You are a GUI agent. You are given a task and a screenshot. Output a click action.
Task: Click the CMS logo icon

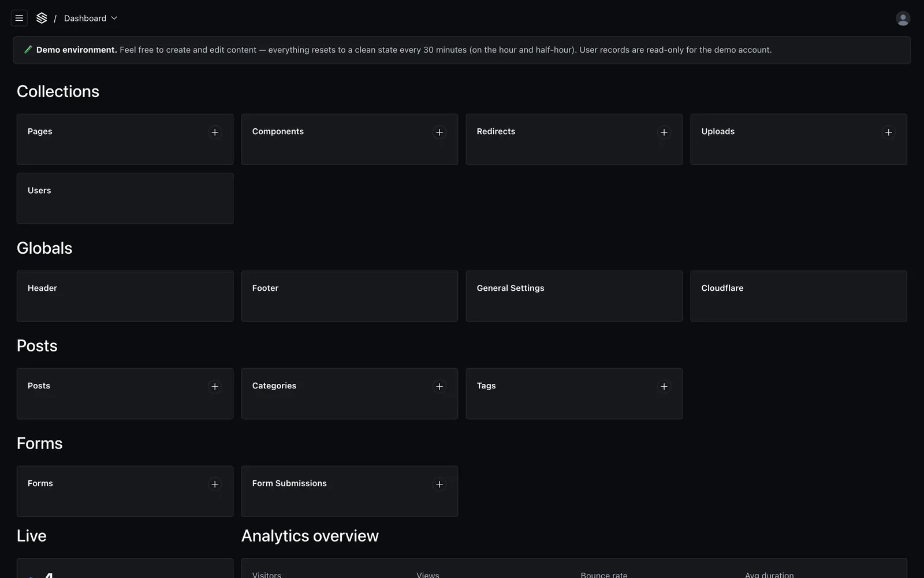point(42,18)
